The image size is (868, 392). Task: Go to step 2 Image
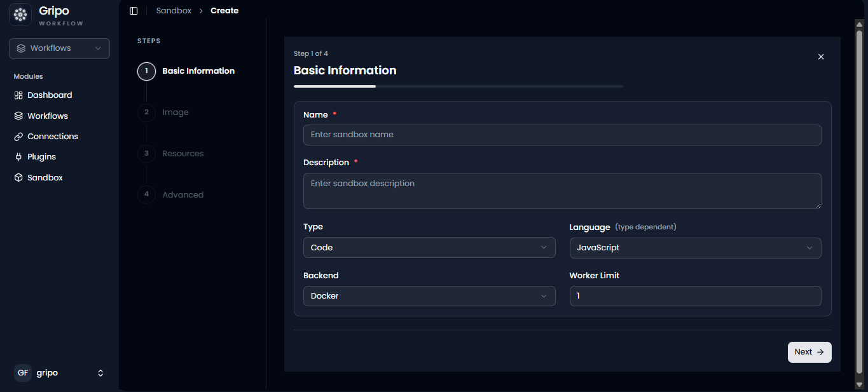coord(163,112)
